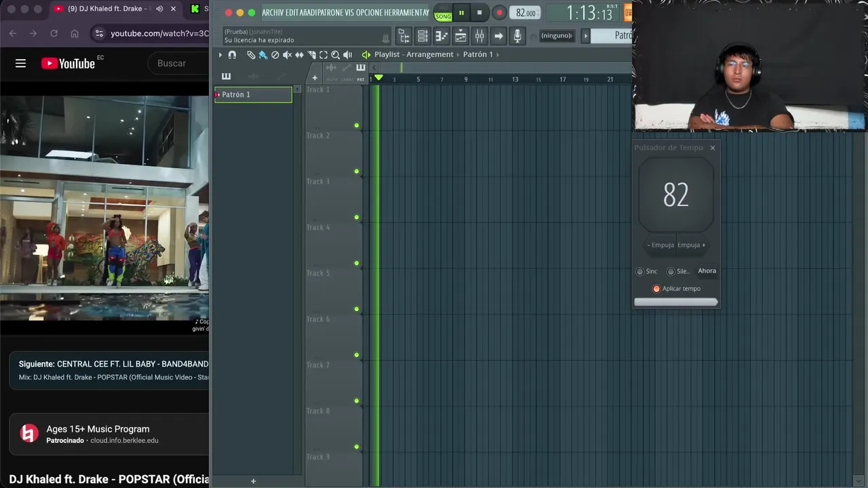
Task: Open the FL Studio Browser panel icon
Action: coord(403,36)
